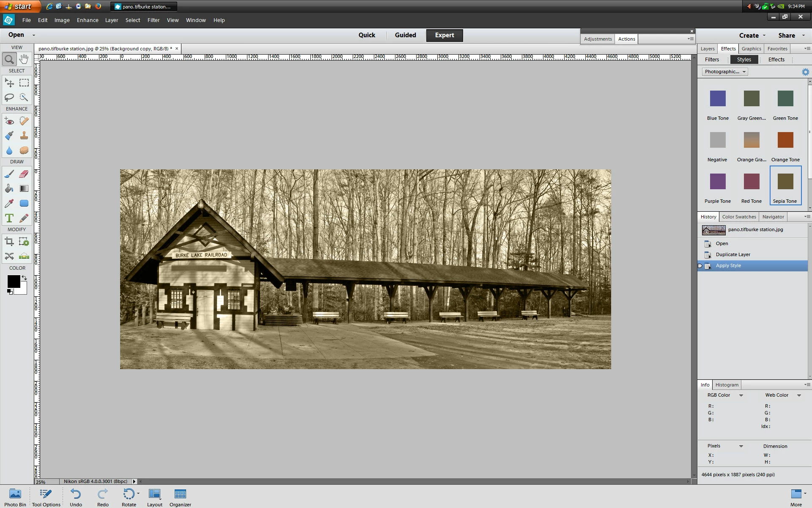Select the Crop tool
The image size is (812, 508).
pos(9,242)
